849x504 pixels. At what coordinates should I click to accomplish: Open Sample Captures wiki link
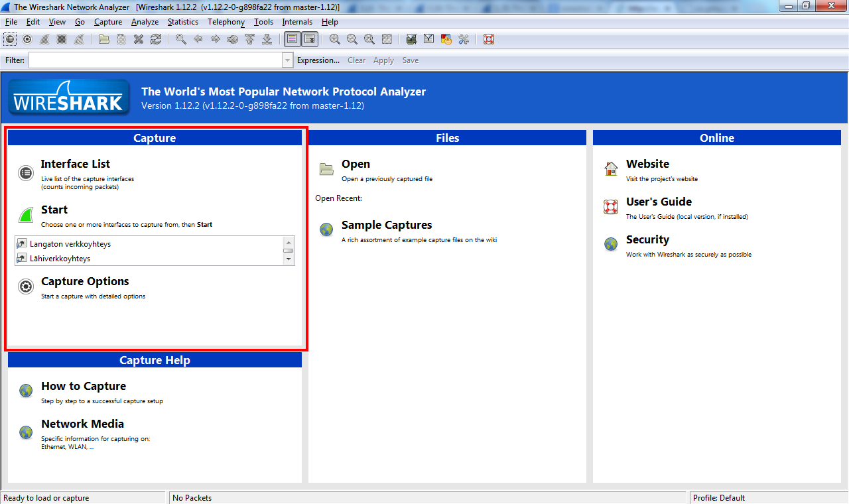pos(387,225)
